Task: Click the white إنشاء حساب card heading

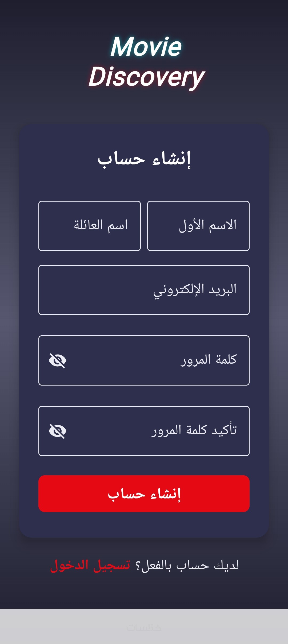Action: click(144, 159)
